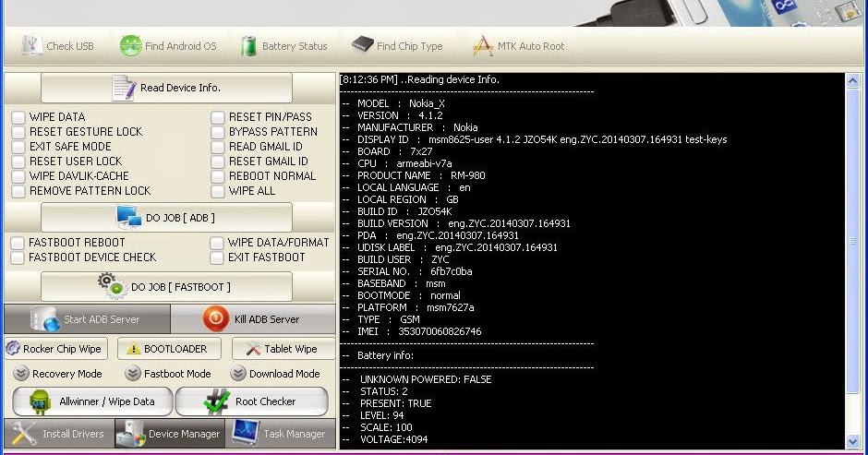This screenshot has height=455, width=868.
Task: Click the red power icon for Kill ADB Server
Action: point(215,318)
